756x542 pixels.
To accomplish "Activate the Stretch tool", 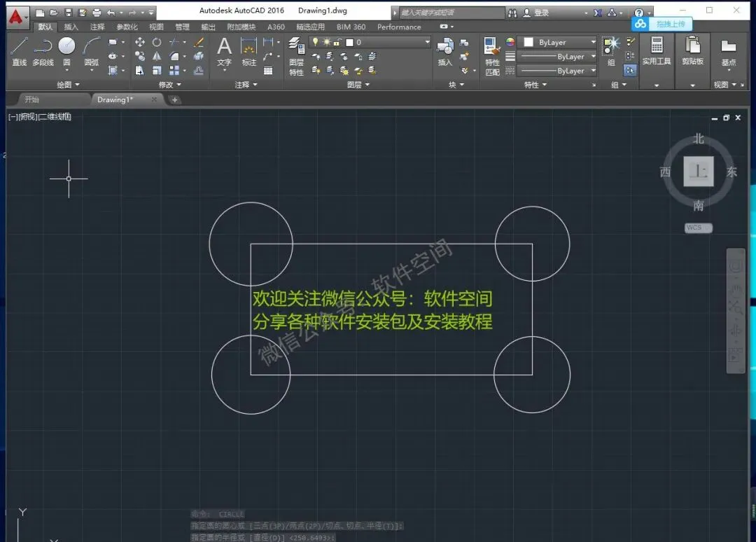I will coord(140,71).
